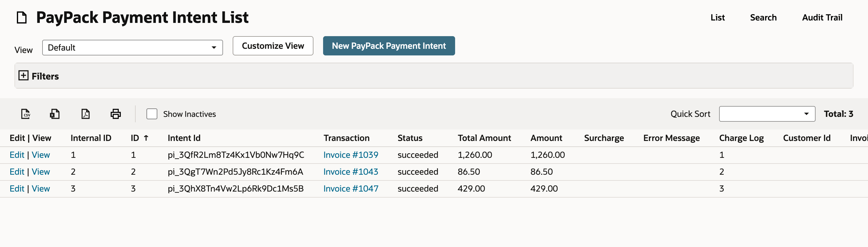
Task: Open Invoice #1039 transaction link
Action: point(351,155)
